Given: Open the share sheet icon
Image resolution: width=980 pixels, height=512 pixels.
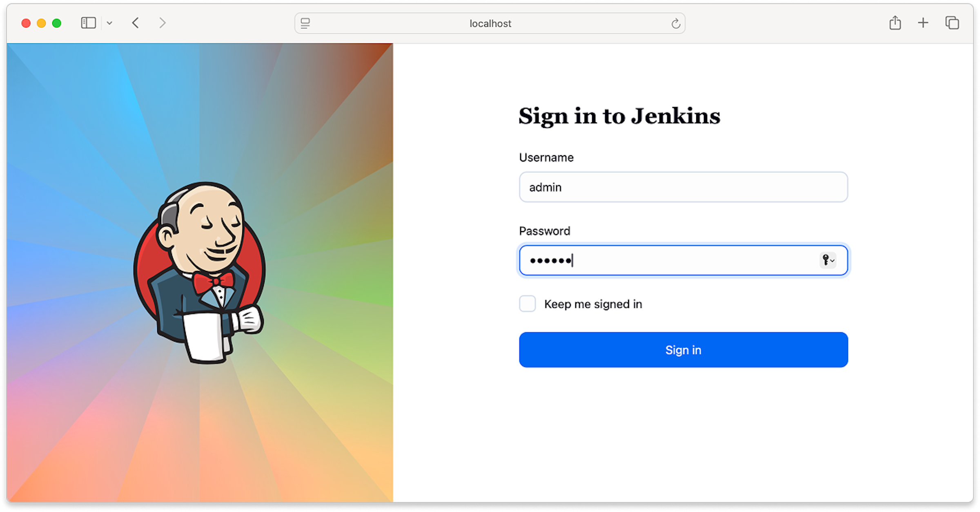Looking at the screenshot, I should (895, 23).
